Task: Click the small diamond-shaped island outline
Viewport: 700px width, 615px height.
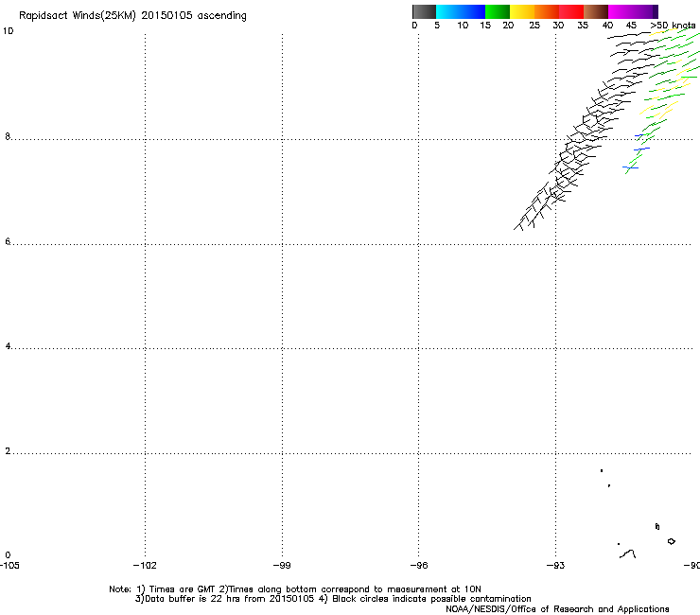Action: point(671,541)
